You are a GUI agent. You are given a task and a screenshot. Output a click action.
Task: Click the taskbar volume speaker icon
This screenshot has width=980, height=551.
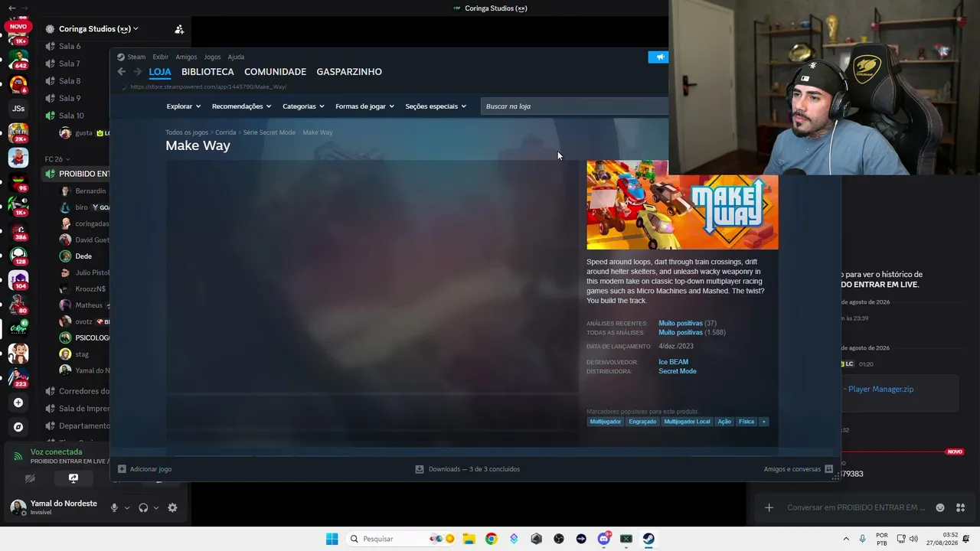coord(913,539)
